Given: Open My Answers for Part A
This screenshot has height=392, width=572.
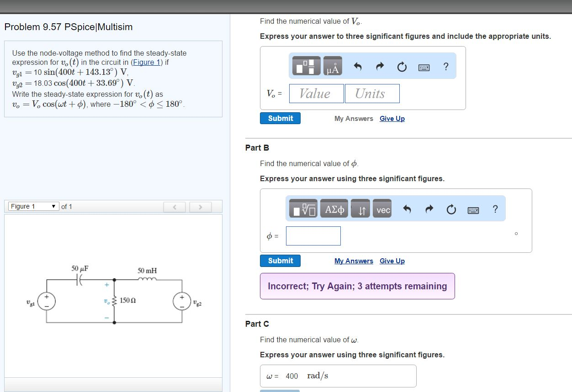Looking at the screenshot, I should (x=354, y=118).
